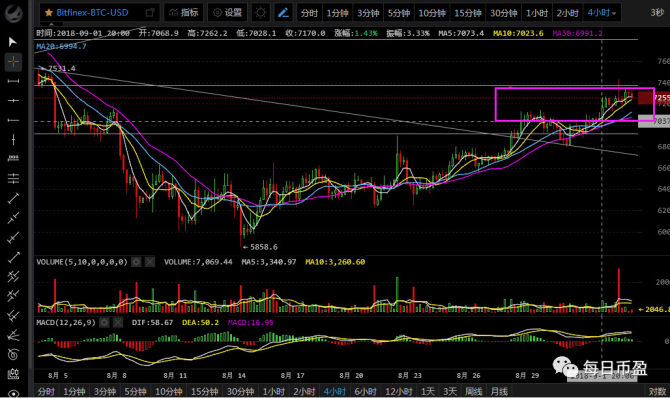Click the MACD(12,26,9) indicator title
670x398 pixels.
click(66, 322)
